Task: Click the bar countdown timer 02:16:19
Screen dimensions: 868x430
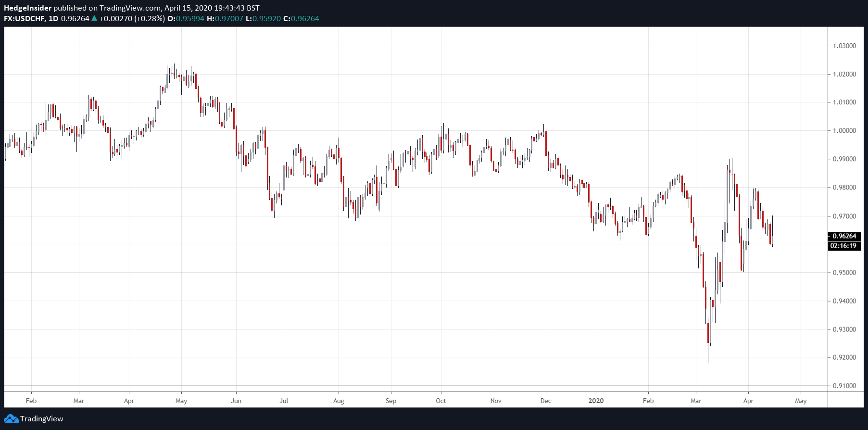Action: point(844,246)
